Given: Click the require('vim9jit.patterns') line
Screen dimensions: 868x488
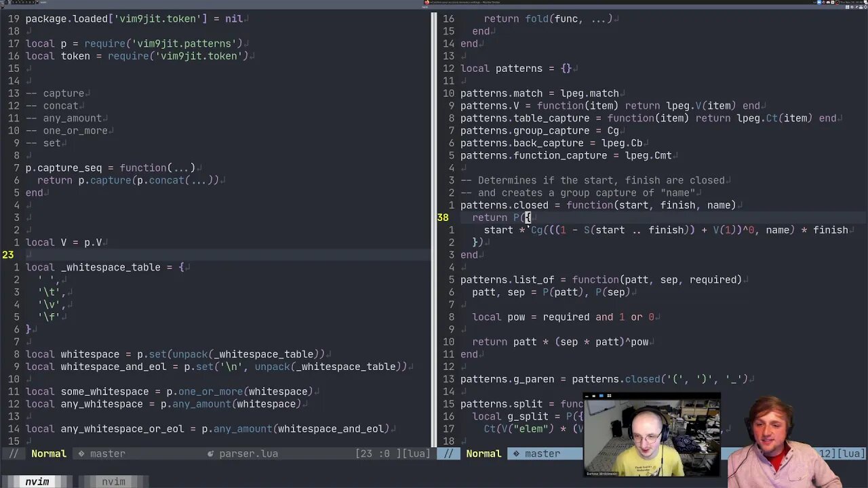Looking at the screenshot, I should (x=134, y=43).
